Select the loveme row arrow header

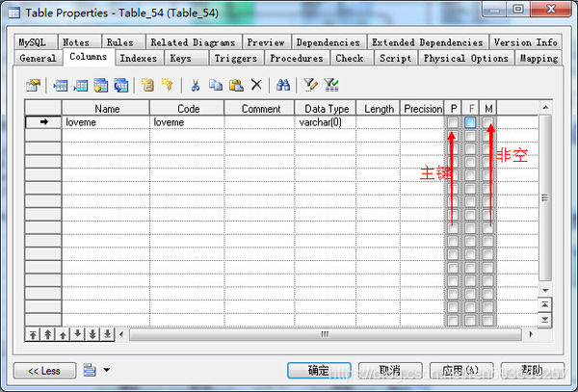[43, 122]
